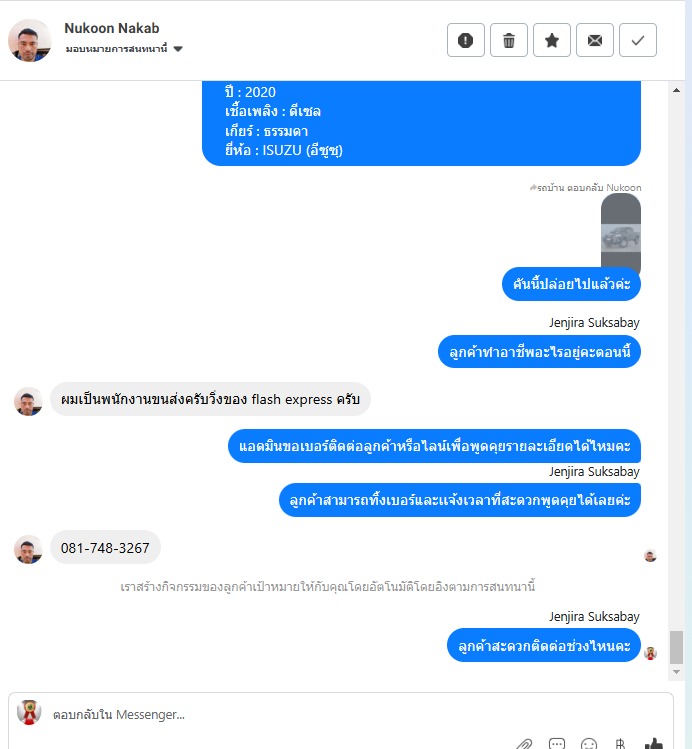Viewport: 692px width, 749px height.
Task: Focus the reply in Messenger text field
Action: 353,715
